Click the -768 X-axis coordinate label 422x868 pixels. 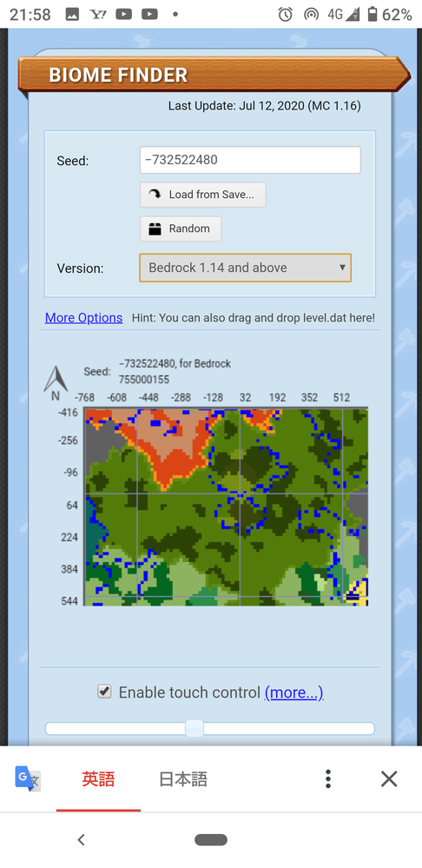pos(84,397)
